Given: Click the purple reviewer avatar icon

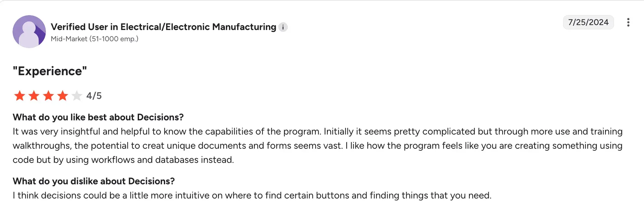Looking at the screenshot, I should tap(29, 32).
